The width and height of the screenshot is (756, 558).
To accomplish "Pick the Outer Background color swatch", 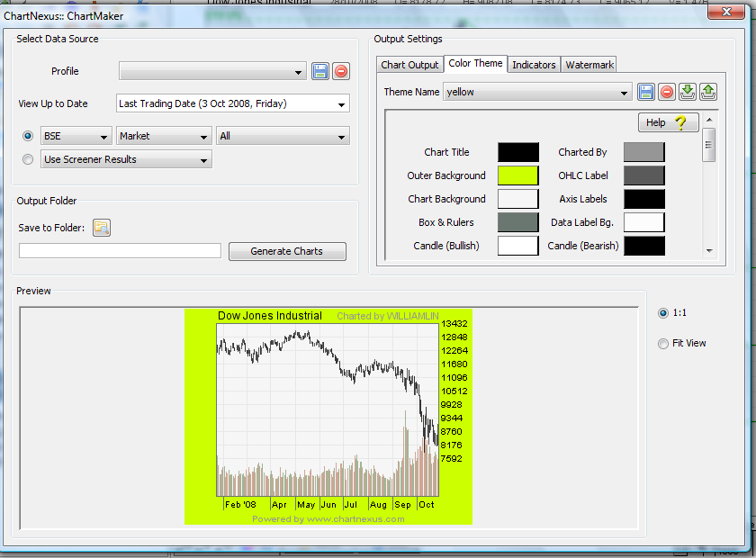I will (518, 175).
